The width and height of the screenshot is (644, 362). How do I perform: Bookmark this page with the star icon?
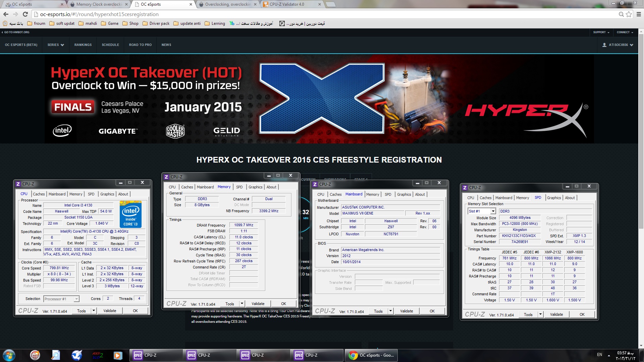[629, 14]
